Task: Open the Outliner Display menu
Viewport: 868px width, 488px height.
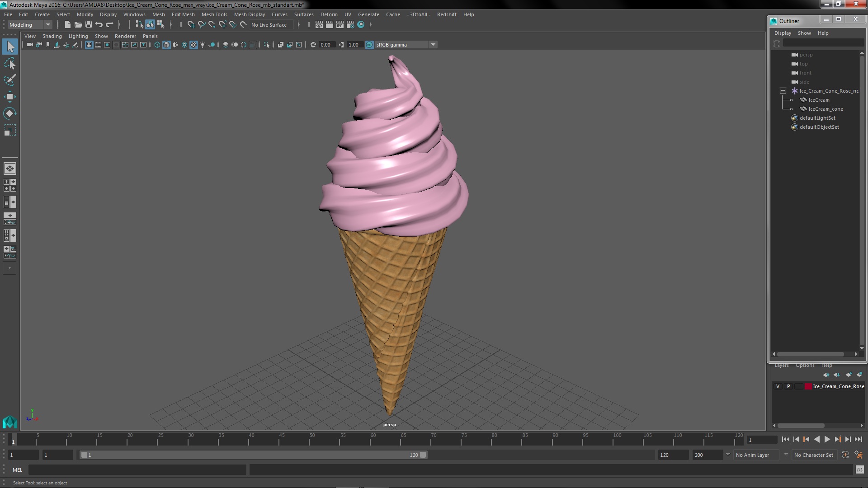Action: [x=783, y=33]
